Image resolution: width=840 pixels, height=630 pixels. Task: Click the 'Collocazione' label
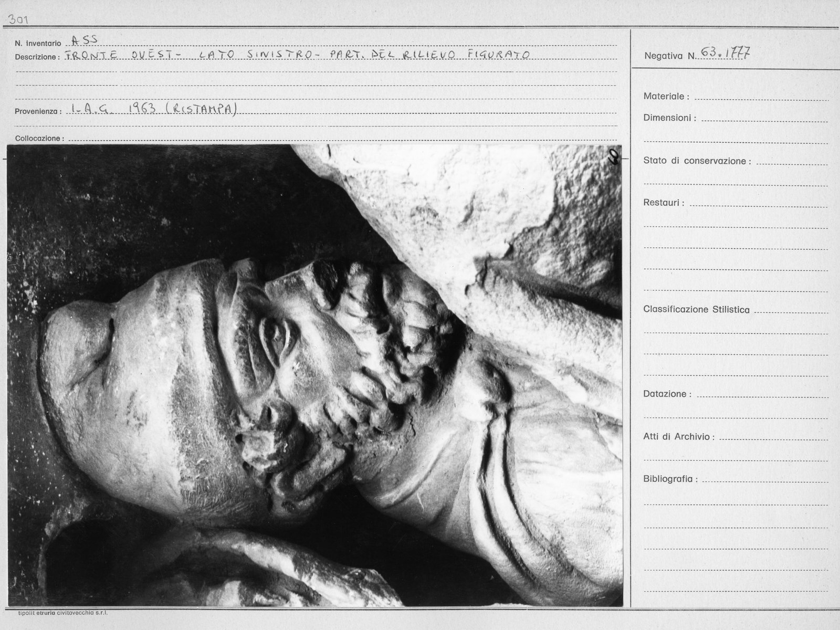coord(39,138)
